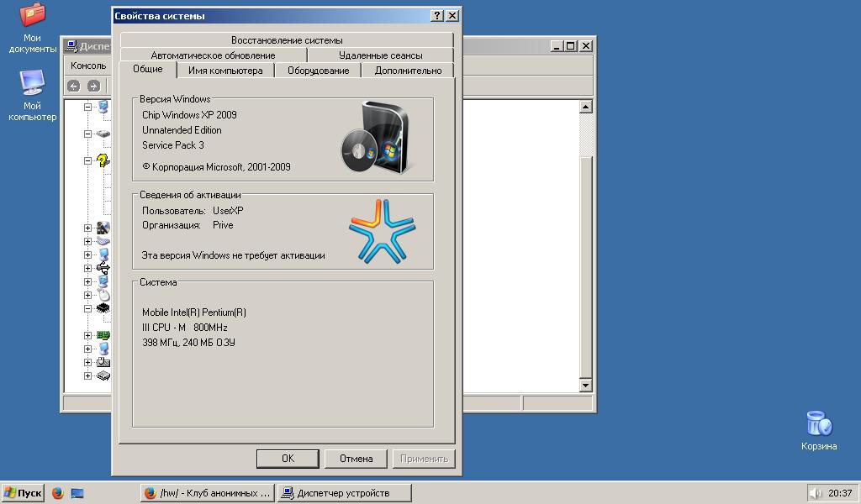
Task: Launch Firefox from the quick launch bar
Action: click(x=58, y=493)
